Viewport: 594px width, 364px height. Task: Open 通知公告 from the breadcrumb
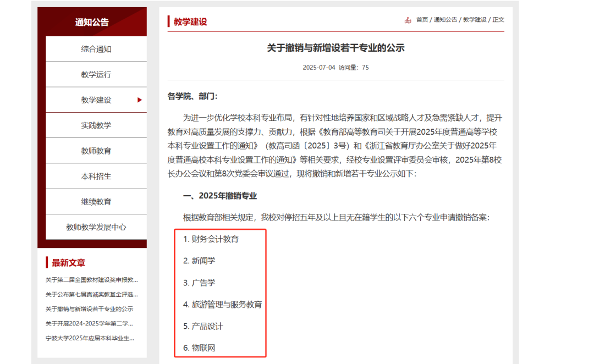coord(447,19)
